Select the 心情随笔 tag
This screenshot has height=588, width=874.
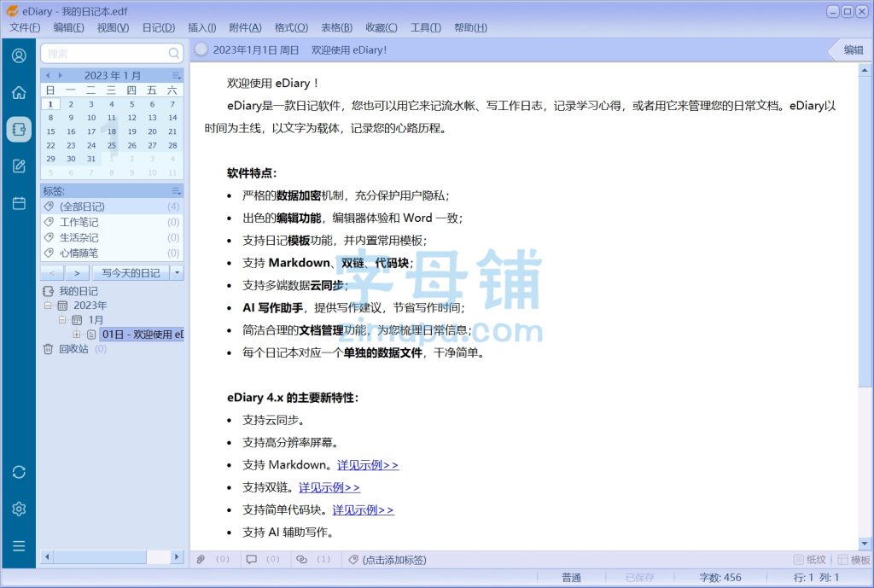point(112,253)
